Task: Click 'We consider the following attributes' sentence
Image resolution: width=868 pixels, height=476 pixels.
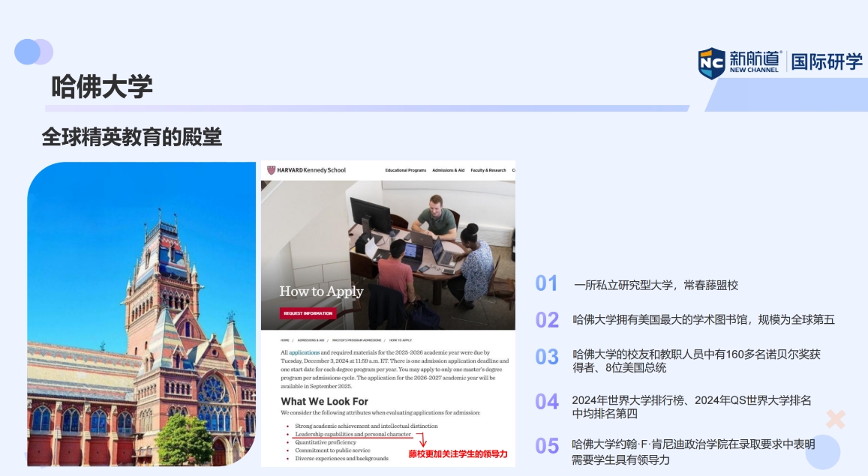Action: (x=380, y=413)
